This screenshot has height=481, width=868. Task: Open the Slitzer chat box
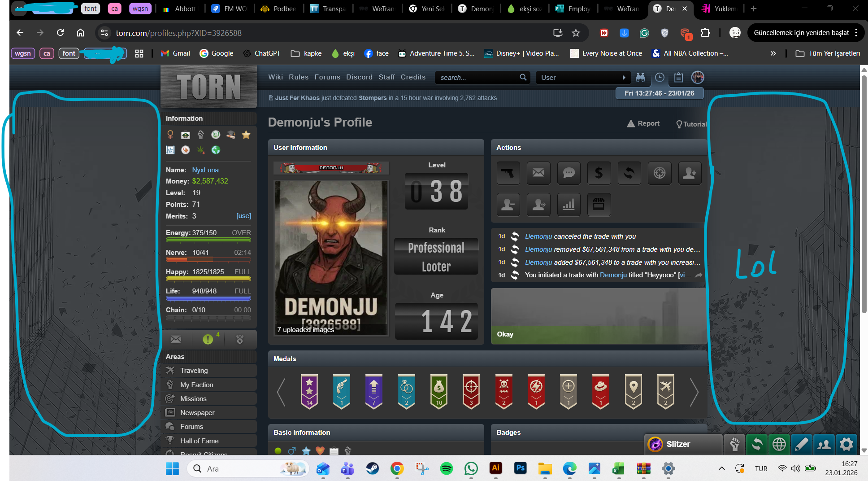(683, 444)
